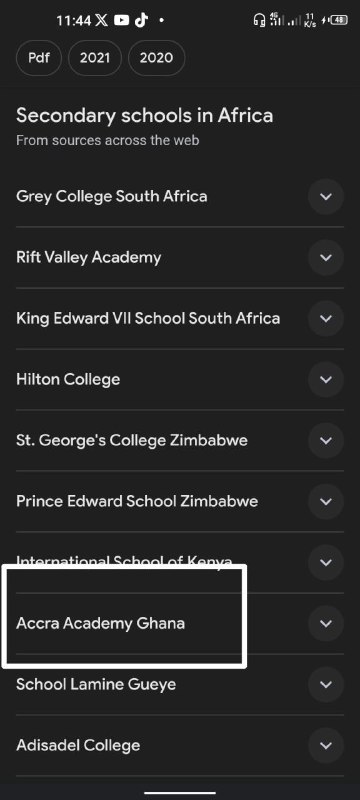Viewport: 360px width, 800px height.
Task: Expand the Grey College South Africa chevron
Action: pos(326,196)
